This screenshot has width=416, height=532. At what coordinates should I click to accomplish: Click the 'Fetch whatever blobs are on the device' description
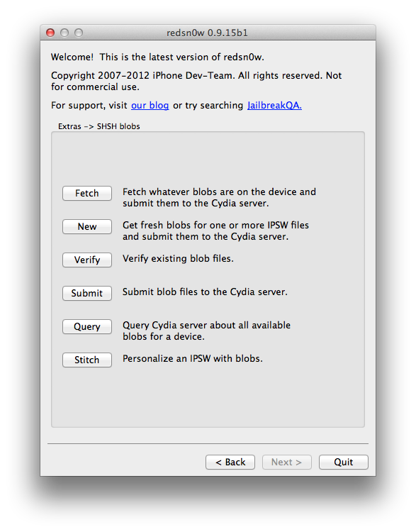(x=219, y=197)
